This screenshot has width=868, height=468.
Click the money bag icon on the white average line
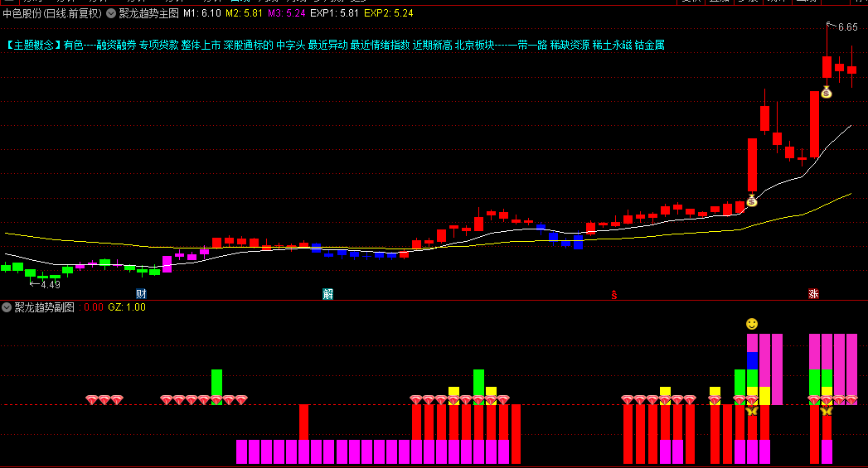point(752,200)
